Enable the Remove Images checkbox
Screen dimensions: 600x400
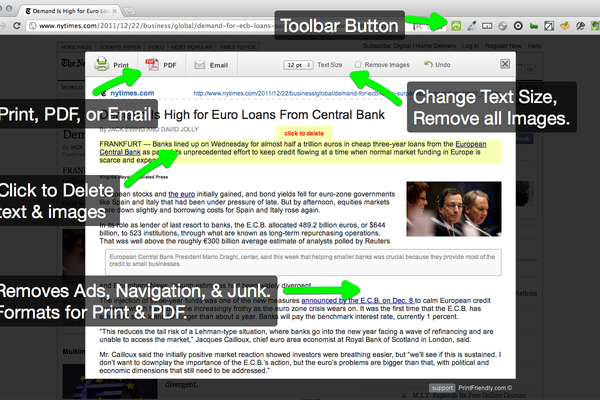point(359,65)
